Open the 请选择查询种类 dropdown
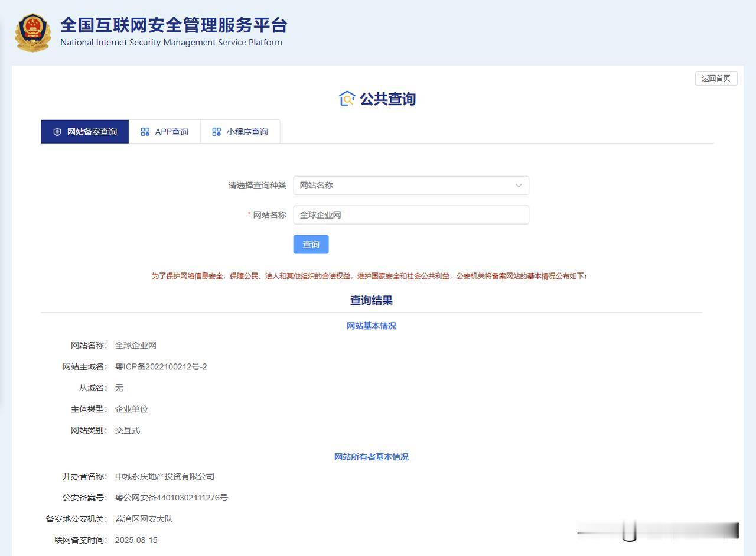The width and height of the screenshot is (756, 556). 411,186
